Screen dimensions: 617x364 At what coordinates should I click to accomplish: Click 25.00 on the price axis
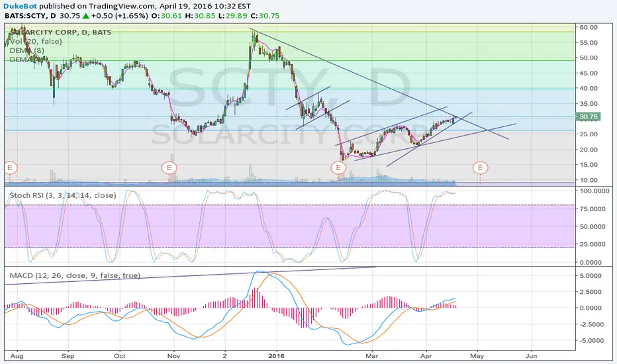[589, 134]
